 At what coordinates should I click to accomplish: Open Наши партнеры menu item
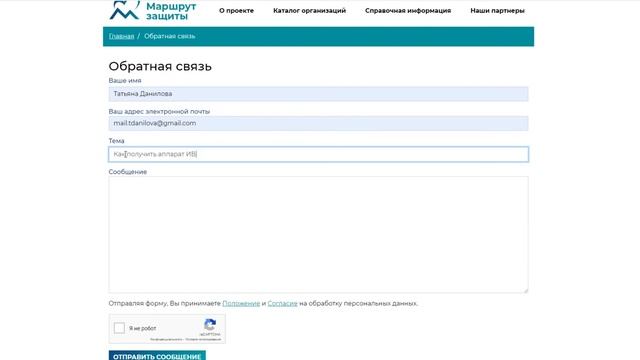tap(497, 11)
